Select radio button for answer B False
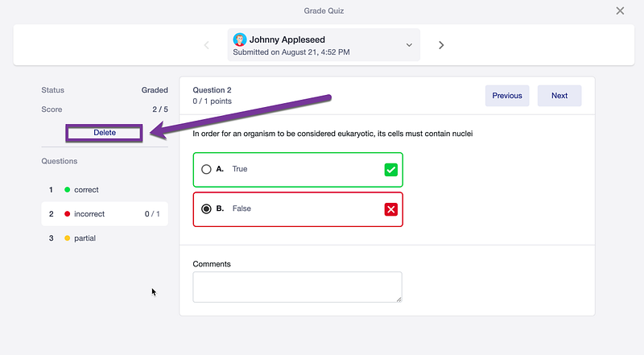Image resolution: width=644 pixels, height=355 pixels. click(x=206, y=208)
